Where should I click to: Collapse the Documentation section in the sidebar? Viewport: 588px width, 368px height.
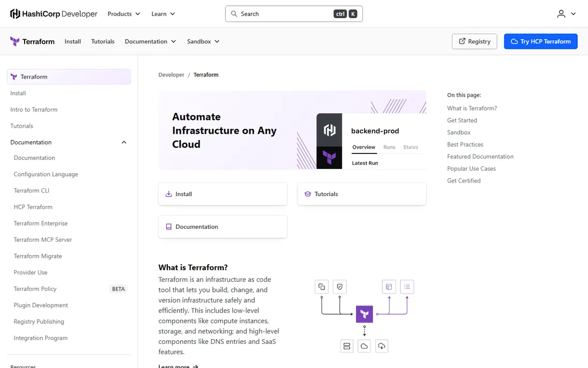[124, 142]
